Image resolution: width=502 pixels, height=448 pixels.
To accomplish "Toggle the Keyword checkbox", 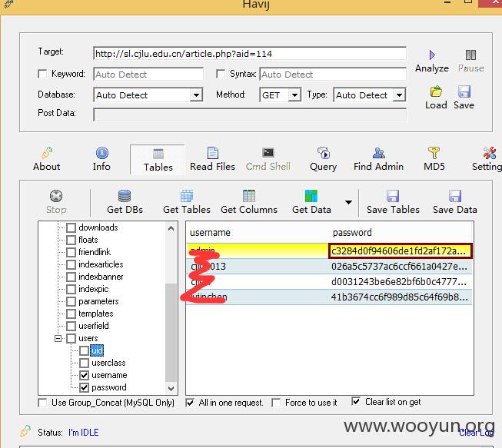I will [x=42, y=74].
